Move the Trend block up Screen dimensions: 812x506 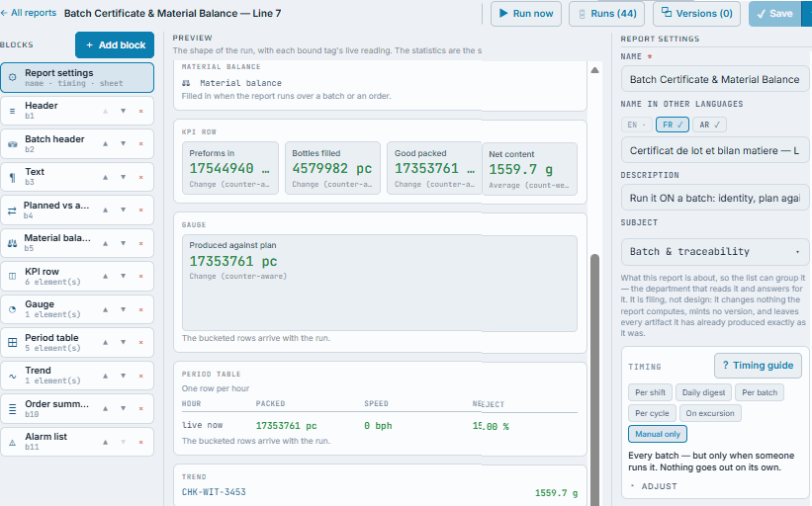[105, 376]
